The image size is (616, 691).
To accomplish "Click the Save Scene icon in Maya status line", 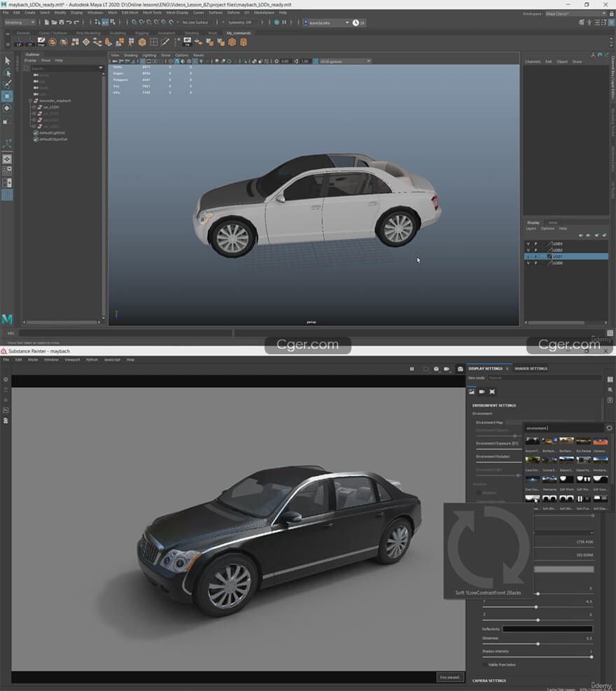I will 61,22.
